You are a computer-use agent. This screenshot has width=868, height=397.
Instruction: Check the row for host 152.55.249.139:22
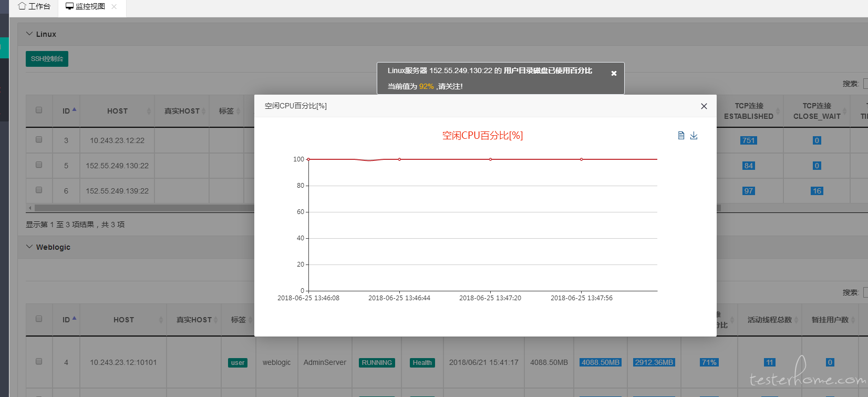click(39, 190)
